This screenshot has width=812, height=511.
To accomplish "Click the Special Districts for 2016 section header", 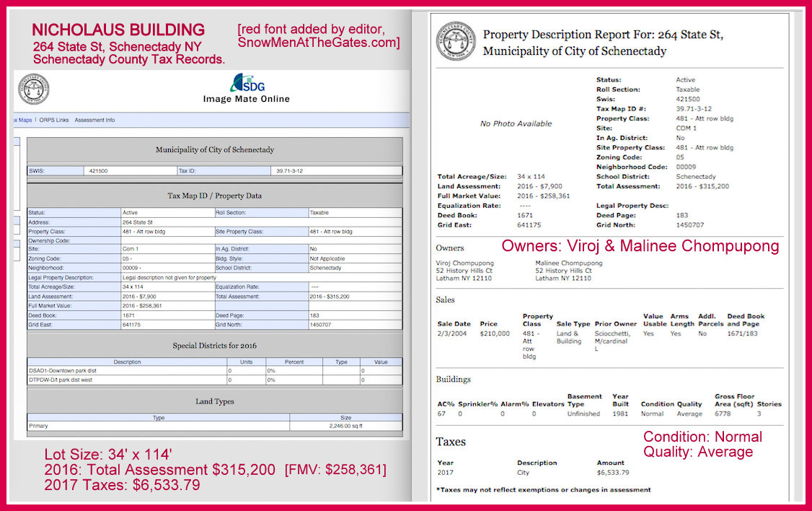I will point(214,346).
